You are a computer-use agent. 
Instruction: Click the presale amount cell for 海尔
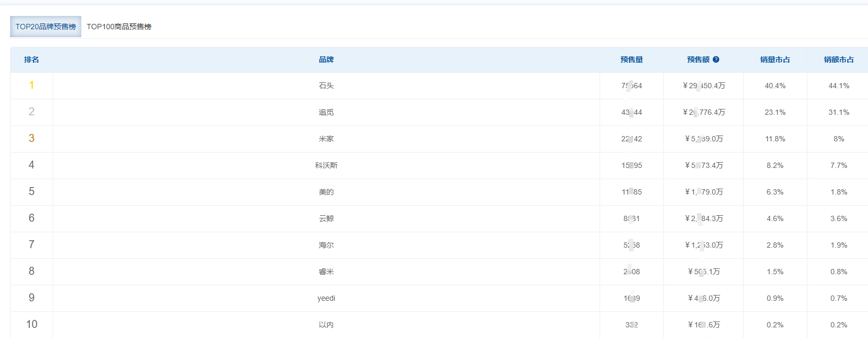(x=704, y=245)
